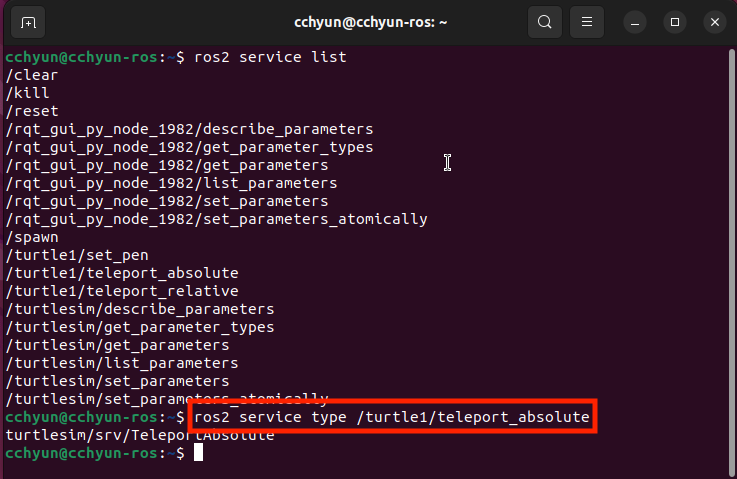Click /rqt_gui_py_node_1982/set_parameters_atomically line
This screenshot has width=737, height=479.
216,219
